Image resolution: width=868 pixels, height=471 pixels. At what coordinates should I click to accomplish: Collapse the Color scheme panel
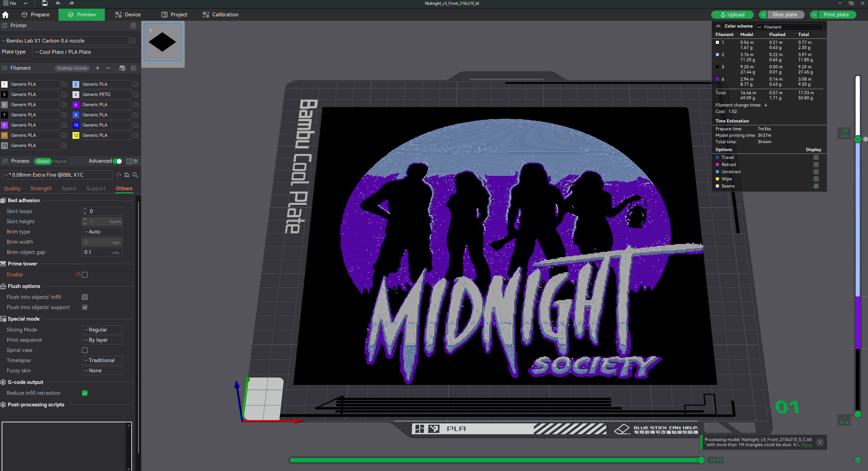point(718,26)
